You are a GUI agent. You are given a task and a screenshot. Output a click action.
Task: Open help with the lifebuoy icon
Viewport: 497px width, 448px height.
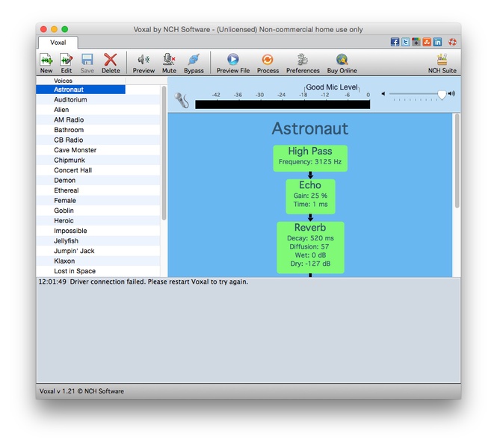[x=452, y=42]
